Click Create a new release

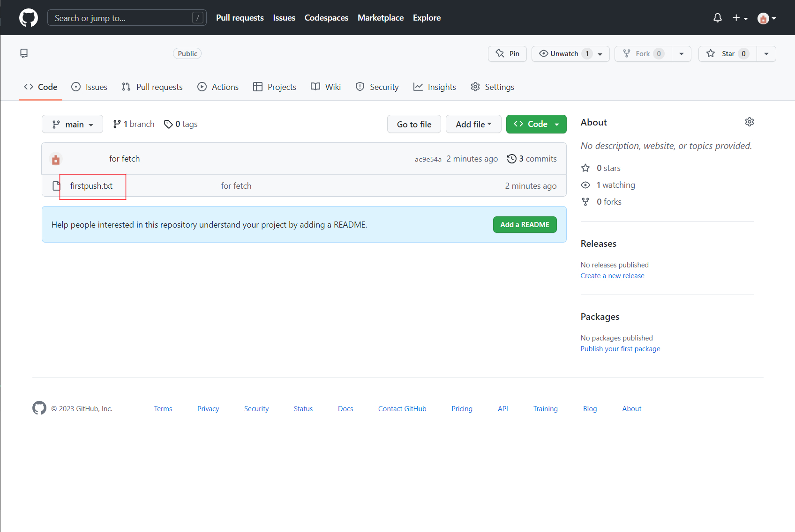click(x=612, y=276)
